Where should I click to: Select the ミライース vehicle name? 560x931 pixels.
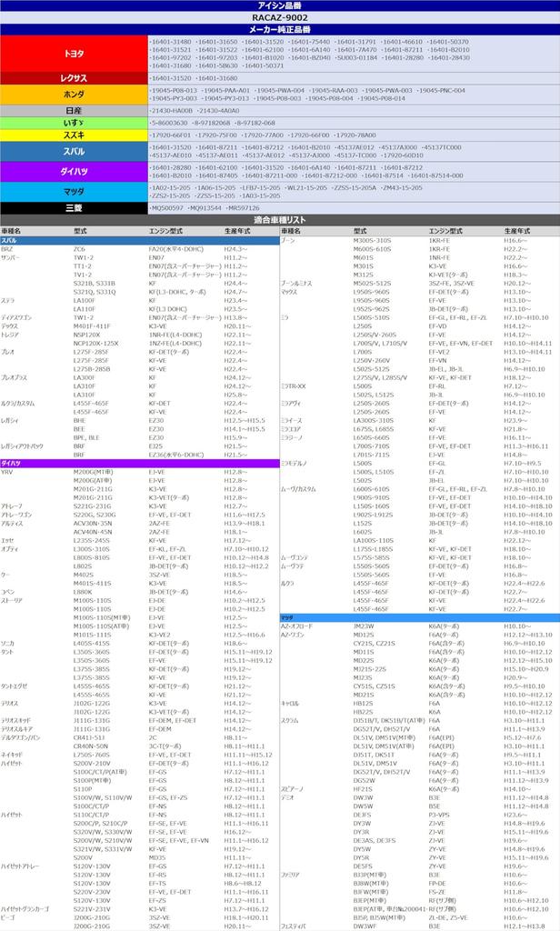[291, 420]
